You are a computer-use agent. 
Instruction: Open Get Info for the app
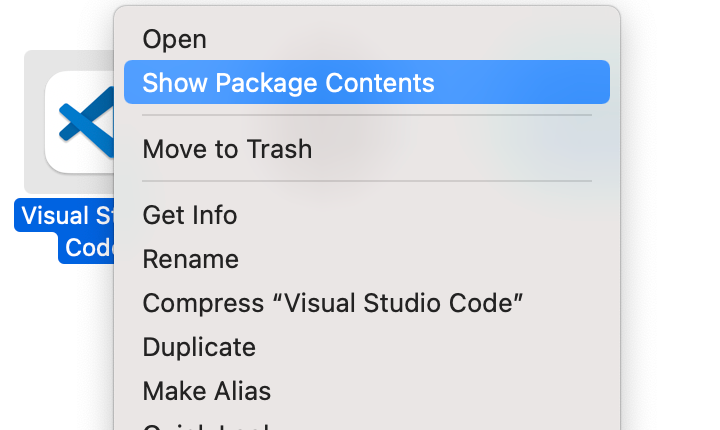(190, 214)
